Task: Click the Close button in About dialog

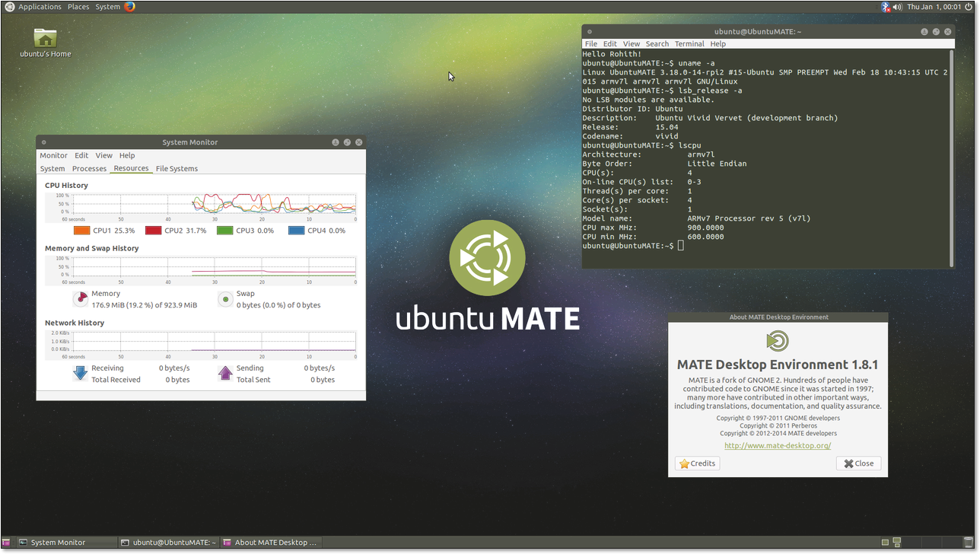Action: (859, 463)
